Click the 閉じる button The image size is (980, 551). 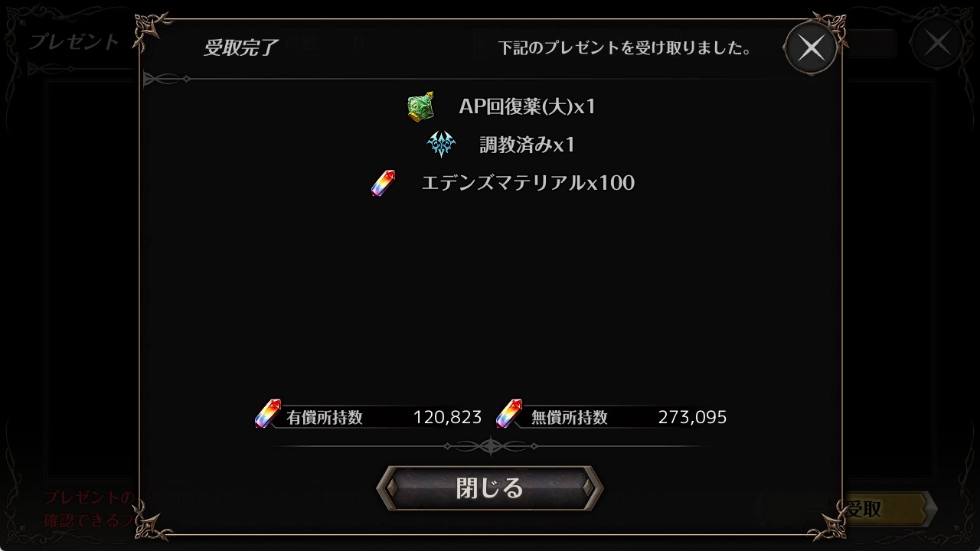tap(490, 487)
